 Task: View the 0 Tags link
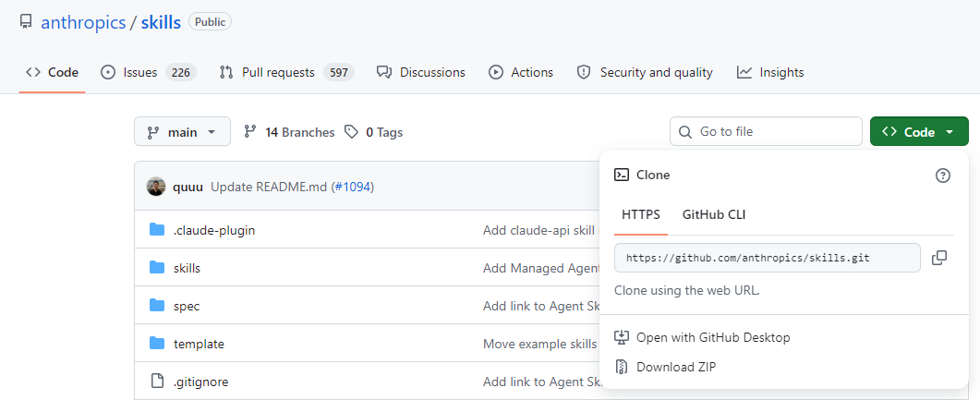pos(374,132)
